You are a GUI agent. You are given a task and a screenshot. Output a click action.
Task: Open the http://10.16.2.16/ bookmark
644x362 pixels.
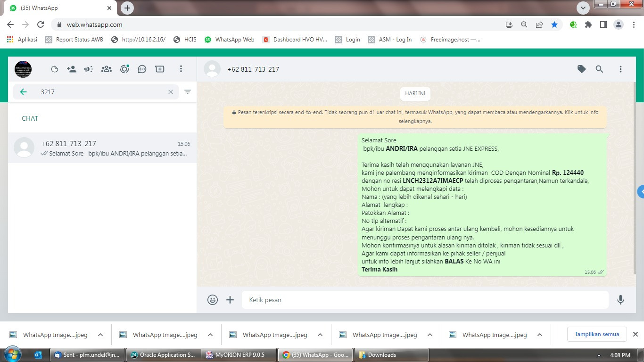tap(138, 40)
